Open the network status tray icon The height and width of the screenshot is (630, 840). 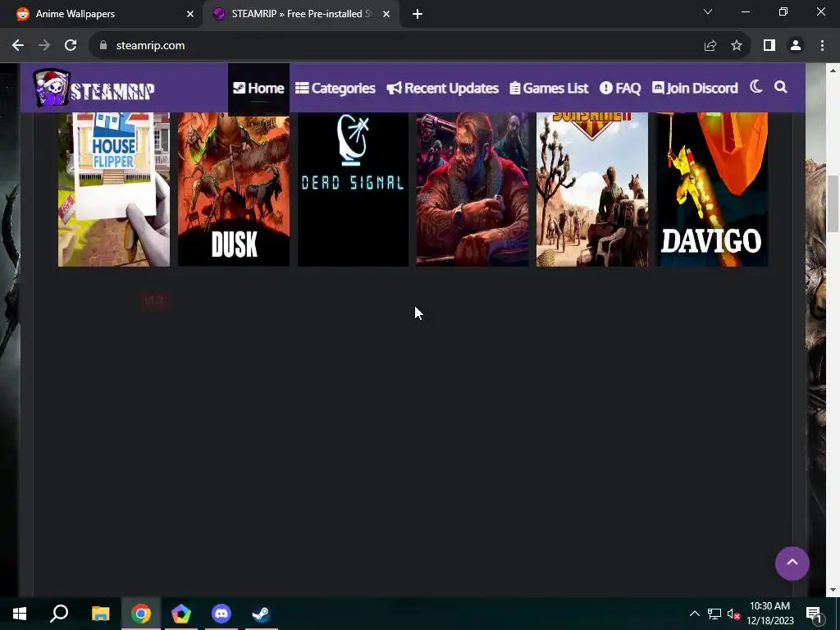pyautogui.click(x=714, y=614)
